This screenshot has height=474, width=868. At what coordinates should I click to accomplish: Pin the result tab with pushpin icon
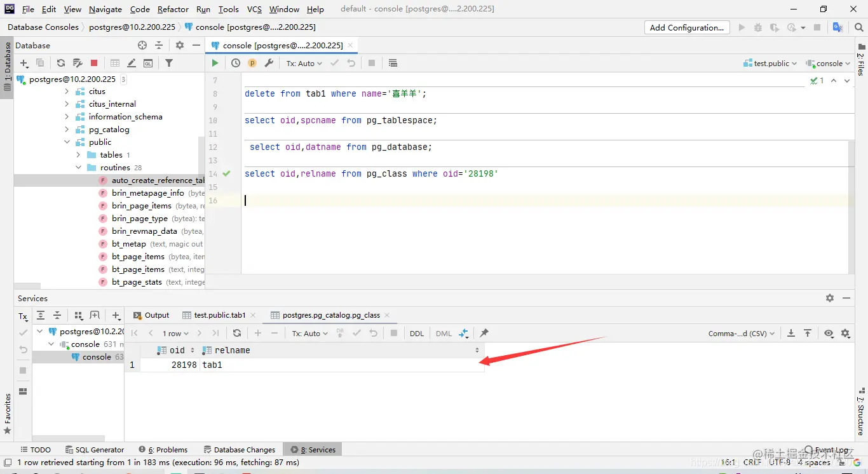484,333
